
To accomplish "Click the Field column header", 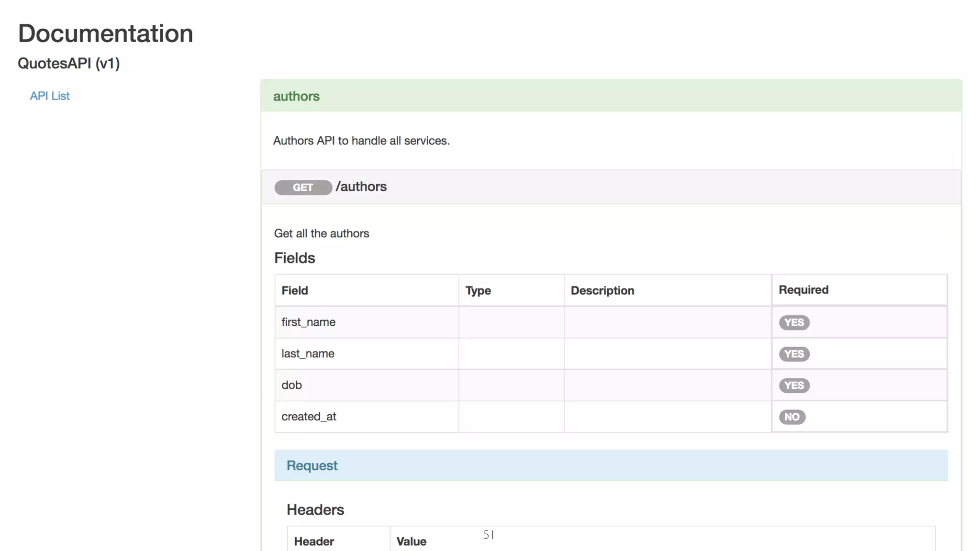I will pos(295,291).
